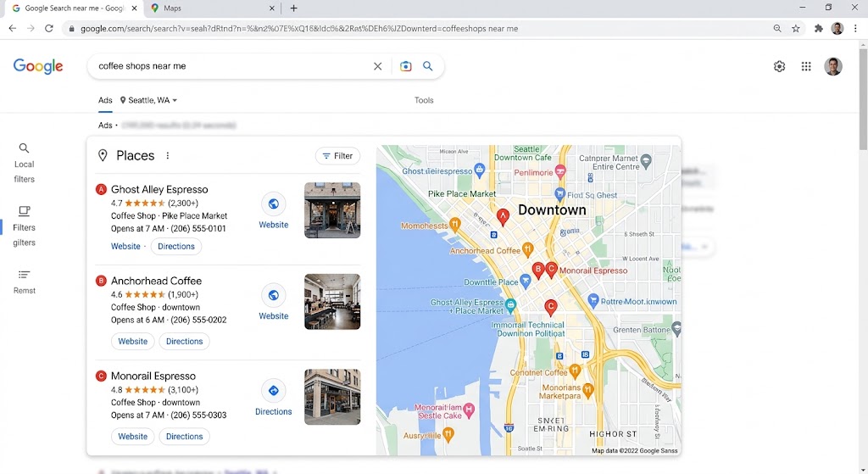Click Directions button under Monorail Espresso
Screen dimensions: 868x474
coord(184,437)
